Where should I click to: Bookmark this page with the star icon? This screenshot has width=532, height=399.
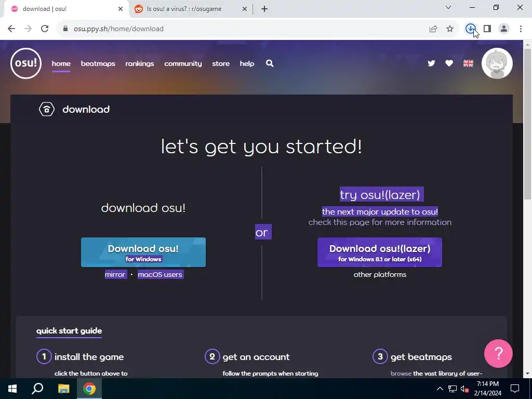coord(450,29)
